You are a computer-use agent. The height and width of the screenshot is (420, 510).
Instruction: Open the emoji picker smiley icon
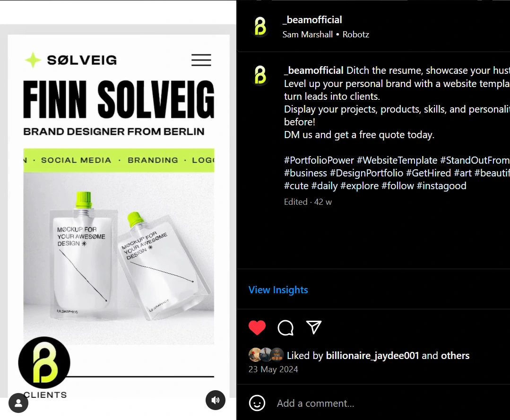[257, 403]
